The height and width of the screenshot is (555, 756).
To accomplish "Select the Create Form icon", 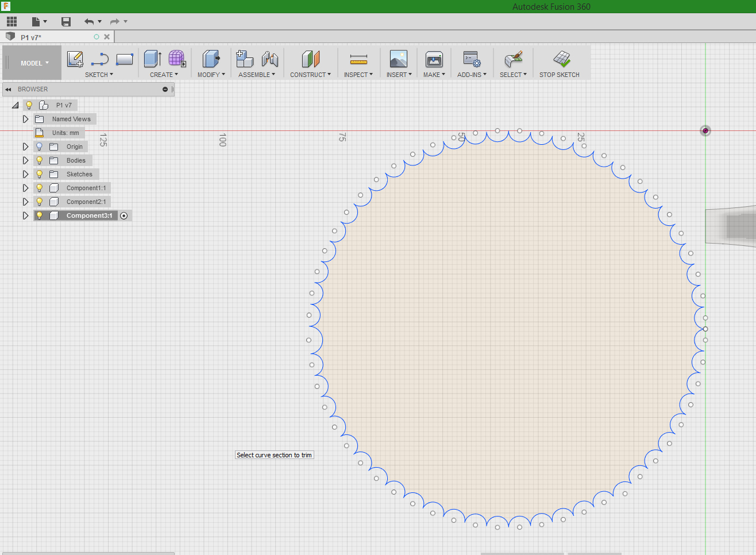I will point(177,59).
